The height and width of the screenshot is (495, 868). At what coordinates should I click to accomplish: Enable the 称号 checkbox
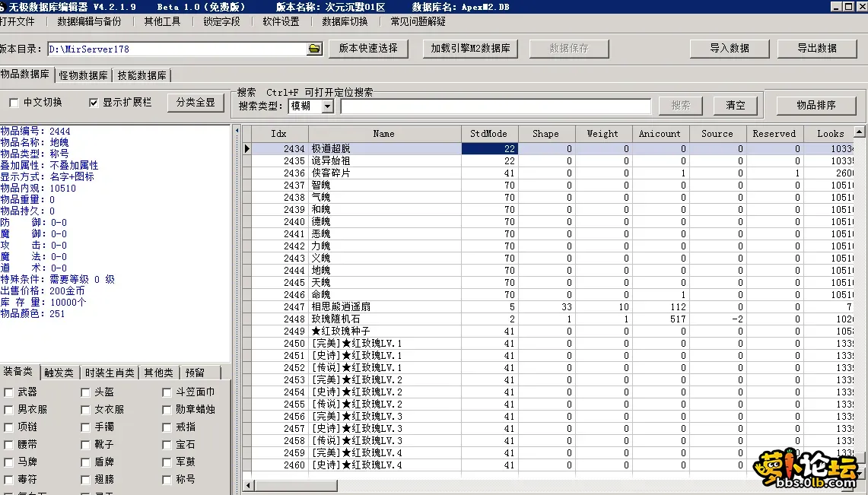coord(167,480)
